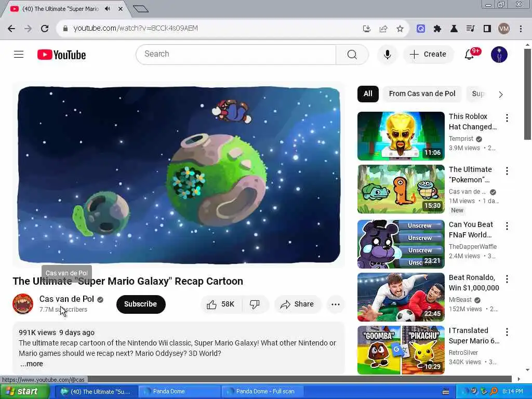
Task: Open the Chrome three-dot menu
Action: (x=521, y=29)
